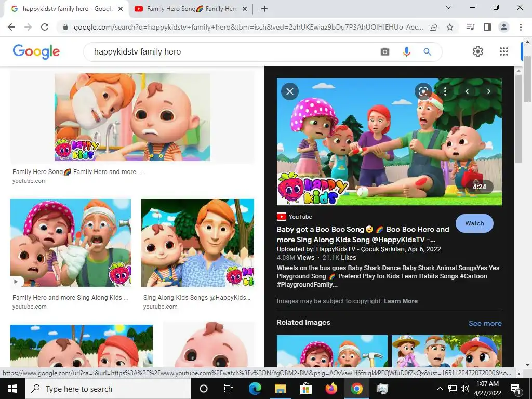Click the blue magnifier search button

click(427, 51)
